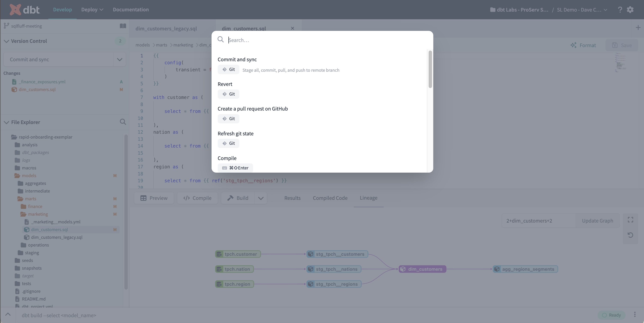Screen dimensions: 644x323
Task: Open the Build button dropdown arrow
Action: coord(261,198)
